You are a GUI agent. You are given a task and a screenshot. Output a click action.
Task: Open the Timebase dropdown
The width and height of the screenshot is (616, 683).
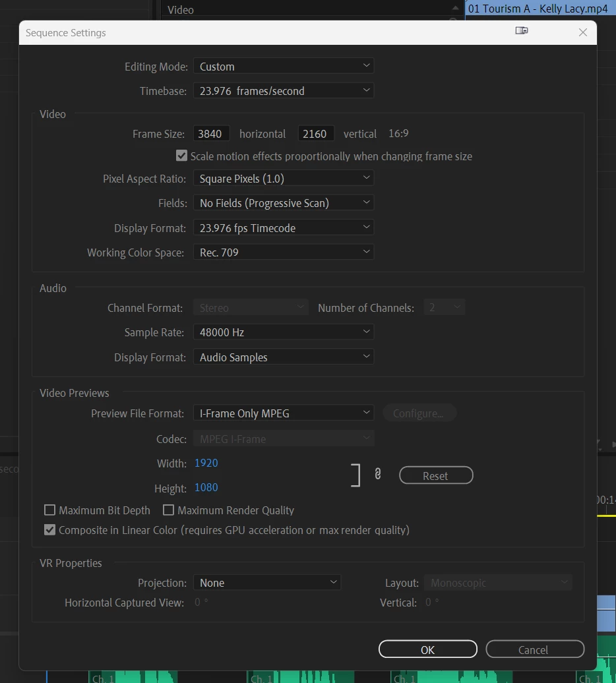(x=284, y=90)
